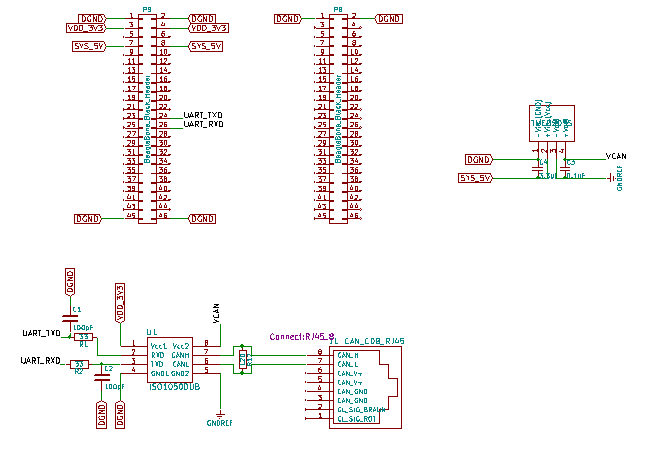Click the UART_RXD label beside header P9

coord(203,125)
